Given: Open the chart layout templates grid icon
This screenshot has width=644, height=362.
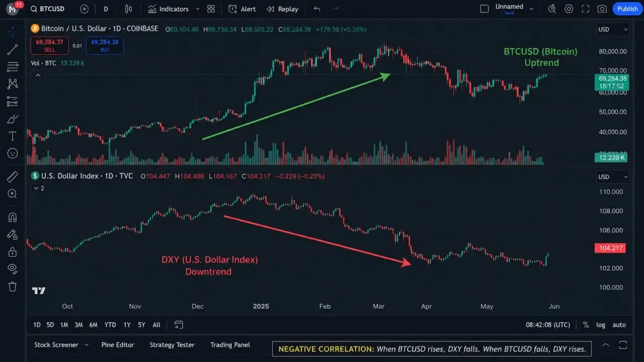Looking at the screenshot, I should (211, 9).
